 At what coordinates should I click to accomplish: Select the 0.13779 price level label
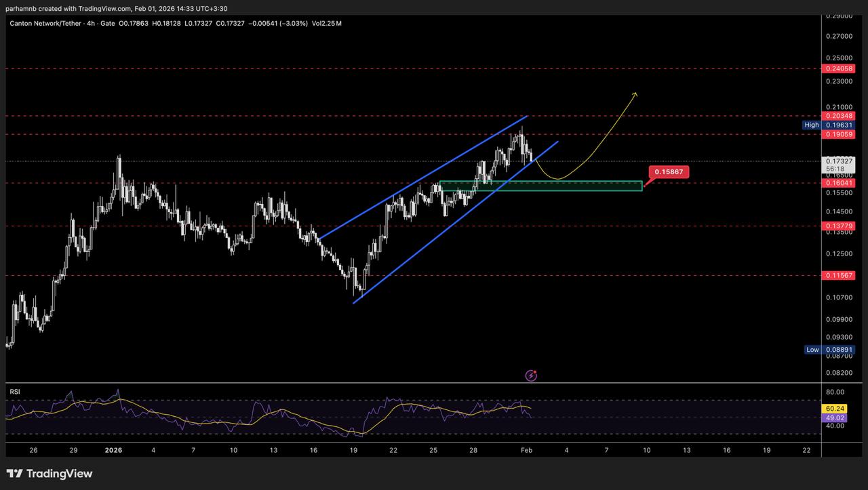point(837,226)
